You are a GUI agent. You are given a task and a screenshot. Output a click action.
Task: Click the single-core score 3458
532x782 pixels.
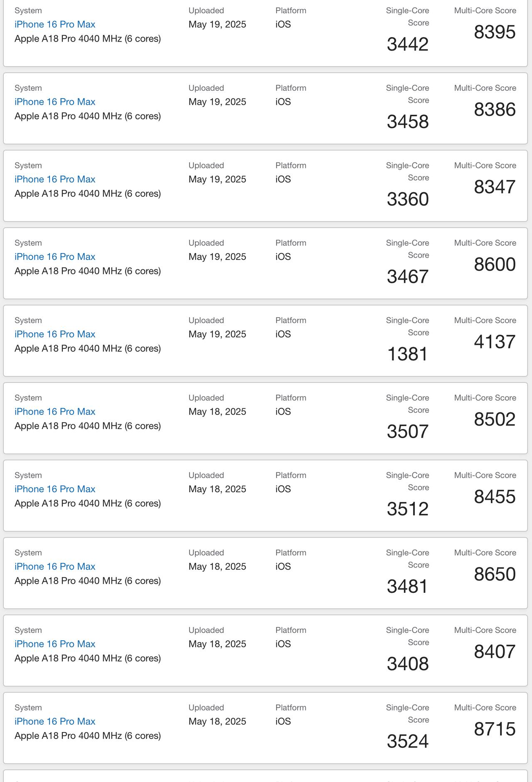coord(407,122)
